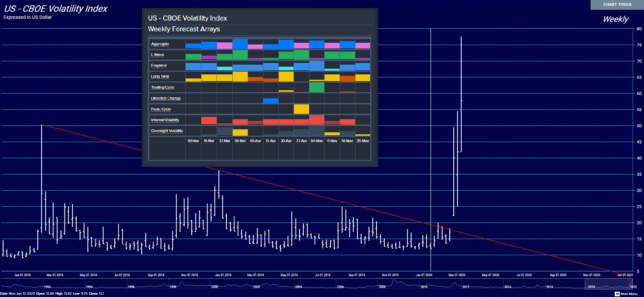Click the 13-Apr column date label
Image resolution: width=644 pixels, height=297 pixels.
[271, 141]
